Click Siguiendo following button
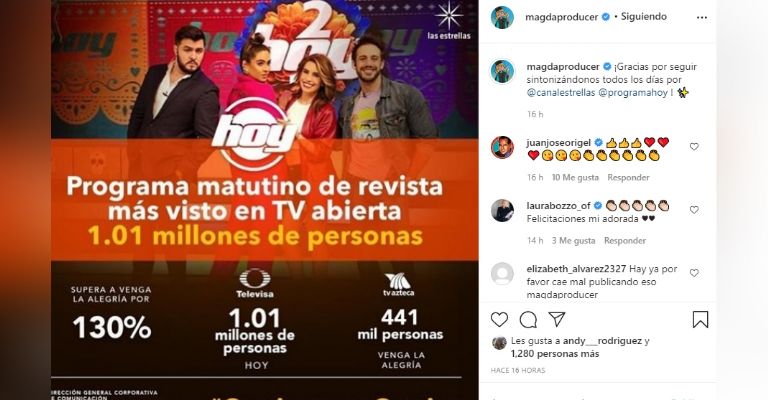768x400 pixels. tap(644, 17)
